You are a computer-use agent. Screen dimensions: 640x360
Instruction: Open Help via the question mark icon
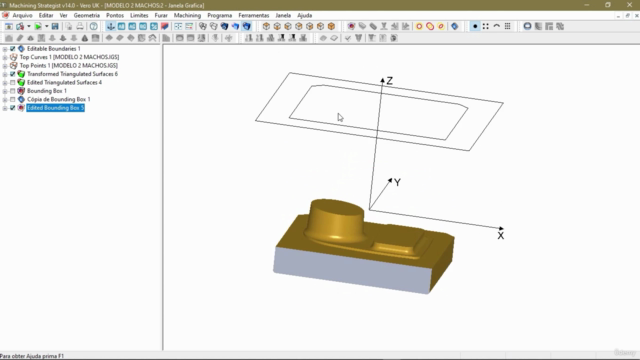point(93,27)
